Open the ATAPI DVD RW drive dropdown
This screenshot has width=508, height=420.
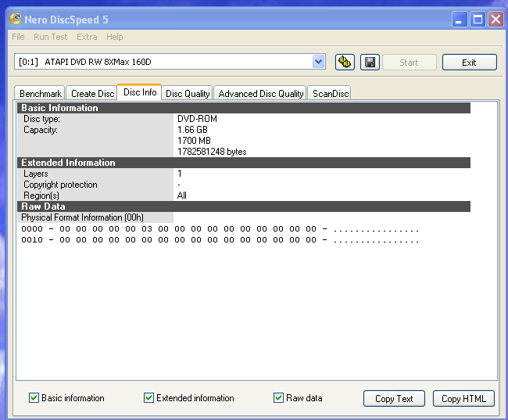pos(318,62)
